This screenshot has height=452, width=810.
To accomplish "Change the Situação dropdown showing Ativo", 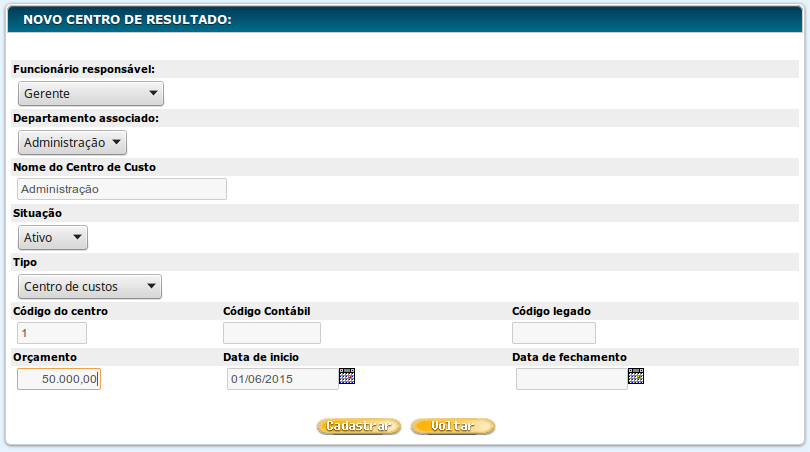I will [x=53, y=237].
